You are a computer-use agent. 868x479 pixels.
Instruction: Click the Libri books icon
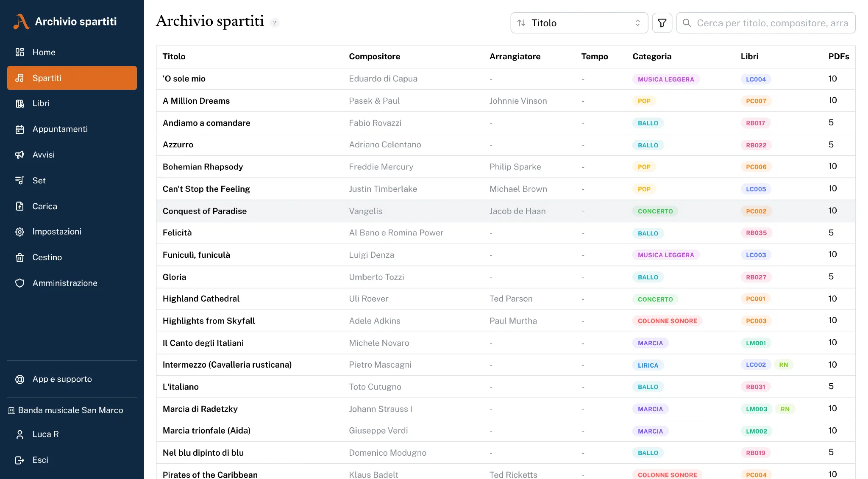[x=19, y=103]
